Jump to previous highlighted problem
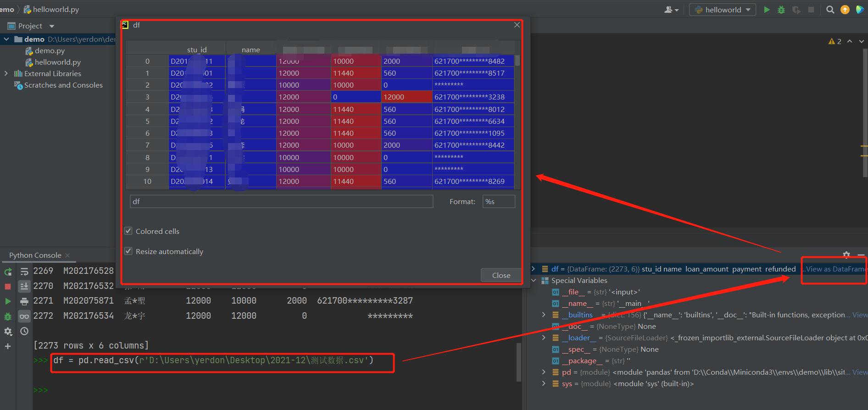Image resolution: width=868 pixels, height=410 pixels. click(x=850, y=41)
